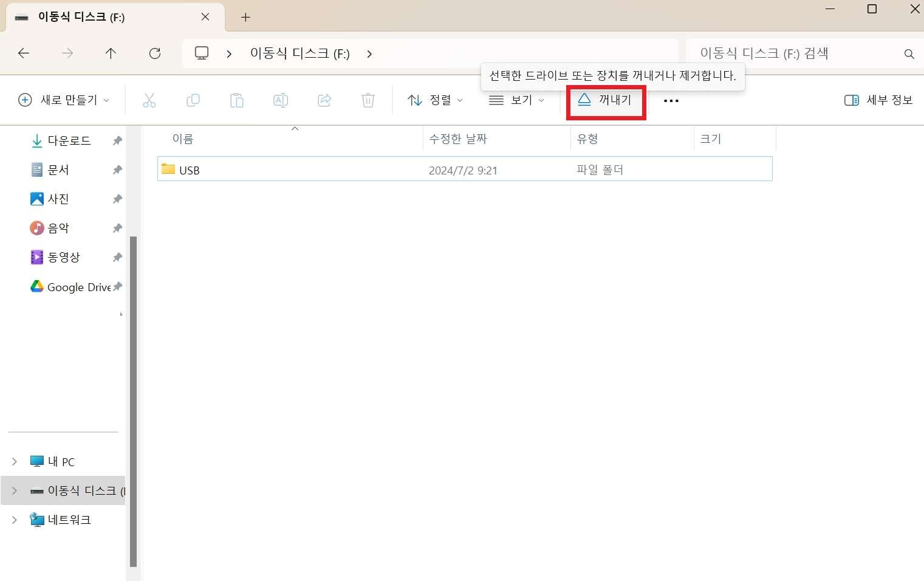Maximize the File Explorer window
Screen dimensions: 924x581
[x=872, y=9]
